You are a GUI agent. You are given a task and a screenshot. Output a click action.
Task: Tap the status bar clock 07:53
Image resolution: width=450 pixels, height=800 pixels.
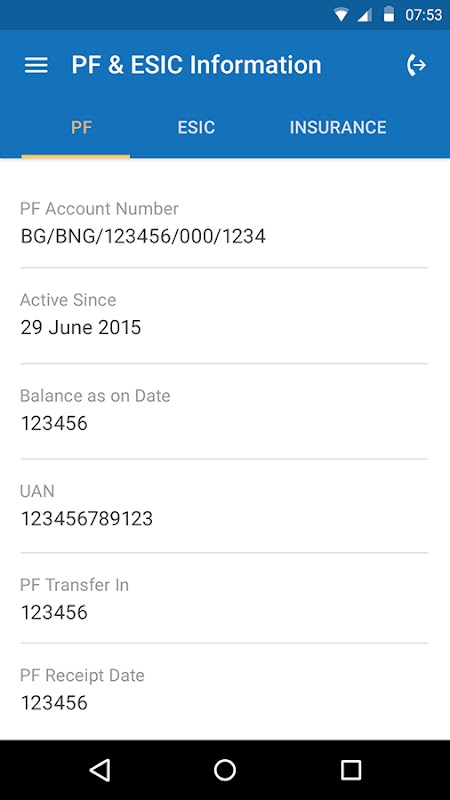click(423, 15)
